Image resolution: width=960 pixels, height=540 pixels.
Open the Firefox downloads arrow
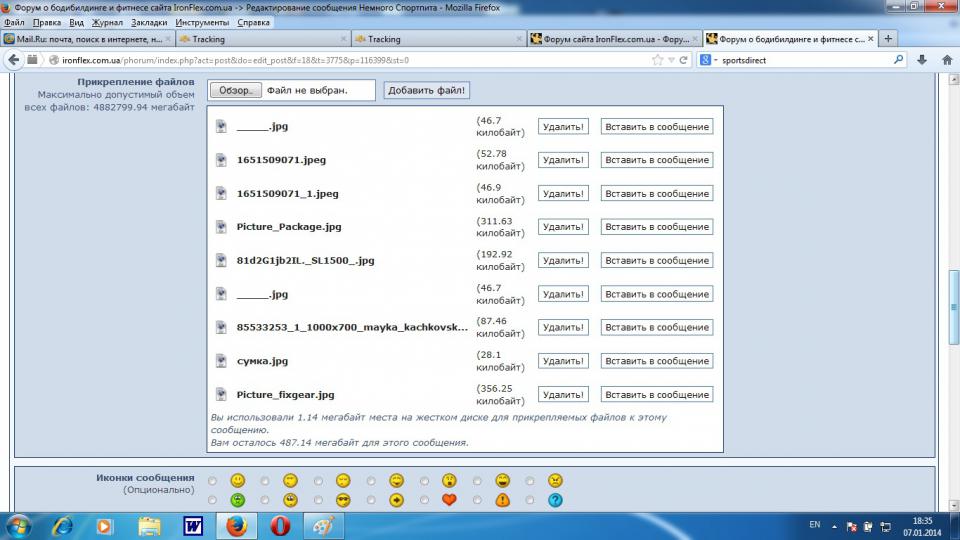[x=920, y=59]
